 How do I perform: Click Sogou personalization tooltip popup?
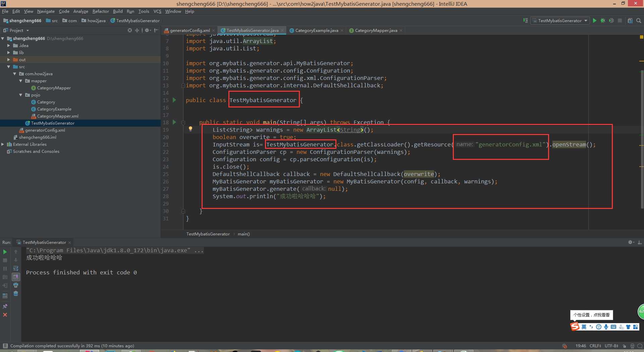pyautogui.click(x=591, y=315)
